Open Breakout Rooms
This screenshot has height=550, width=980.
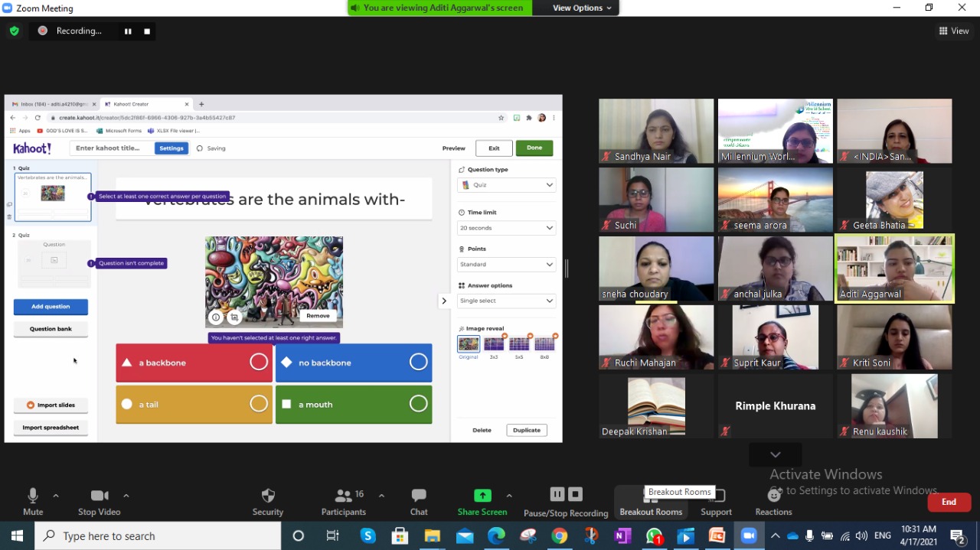coord(651,501)
